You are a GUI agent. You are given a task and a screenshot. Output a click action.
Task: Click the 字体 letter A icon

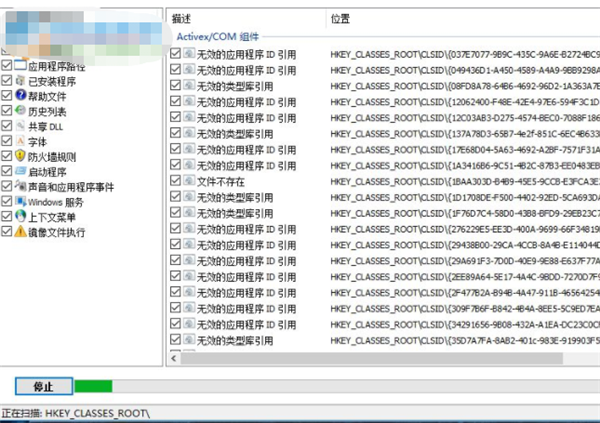click(x=20, y=140)
